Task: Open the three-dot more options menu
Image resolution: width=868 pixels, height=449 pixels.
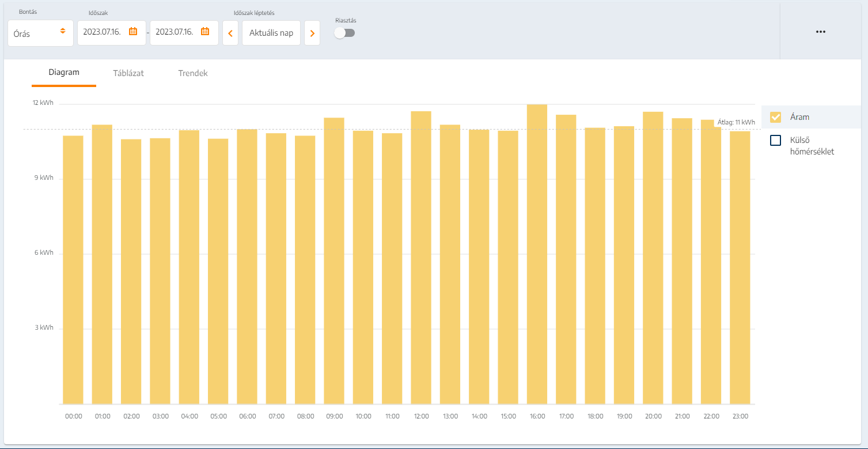Action: pos(821,32)
